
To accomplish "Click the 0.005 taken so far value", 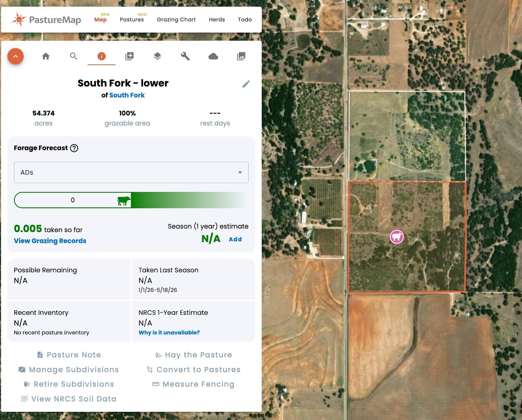I will 28,229.
